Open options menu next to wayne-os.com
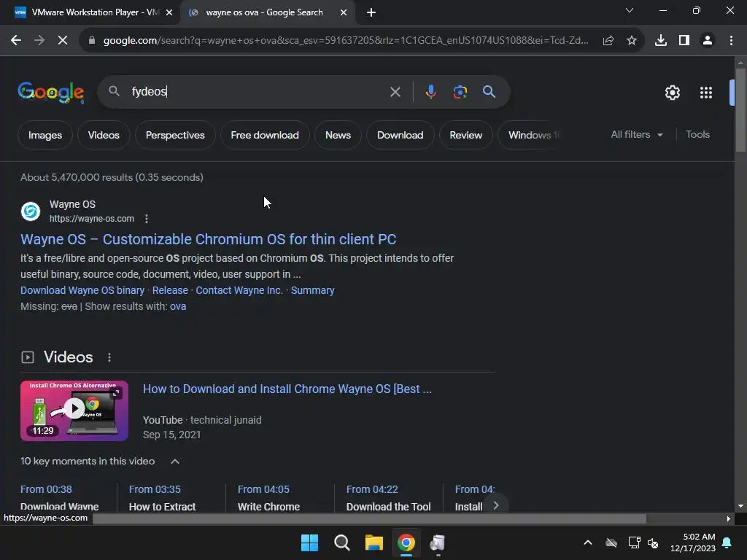 [147, 219]
